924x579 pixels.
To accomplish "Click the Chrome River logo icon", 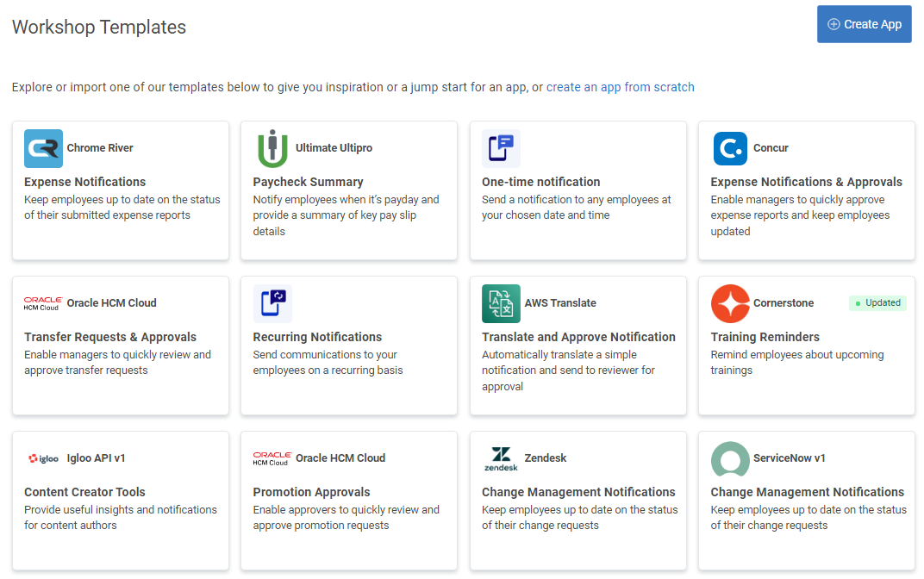I will [x=43, y=148].
